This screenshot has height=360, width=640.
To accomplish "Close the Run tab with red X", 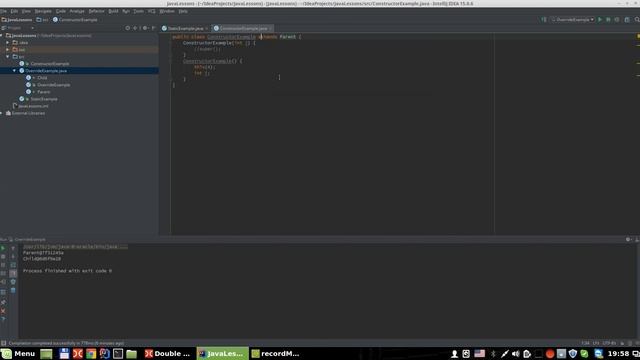I will click(x=3, y=311).
